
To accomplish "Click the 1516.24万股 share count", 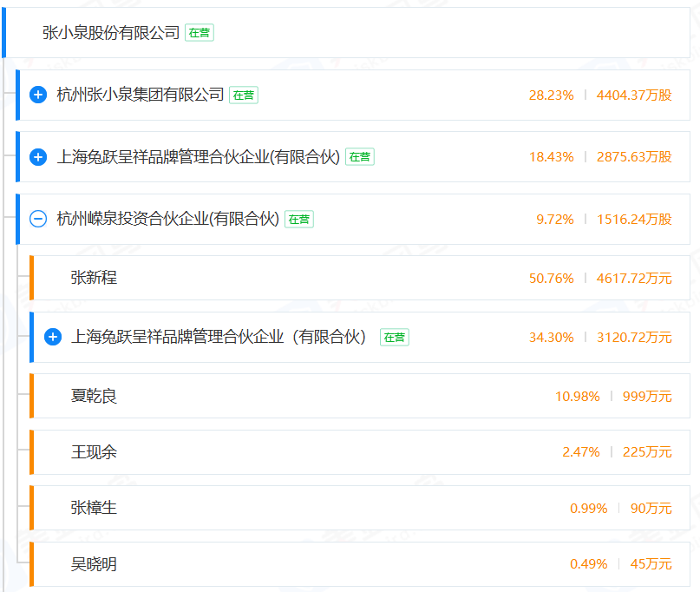I will 634,220.
